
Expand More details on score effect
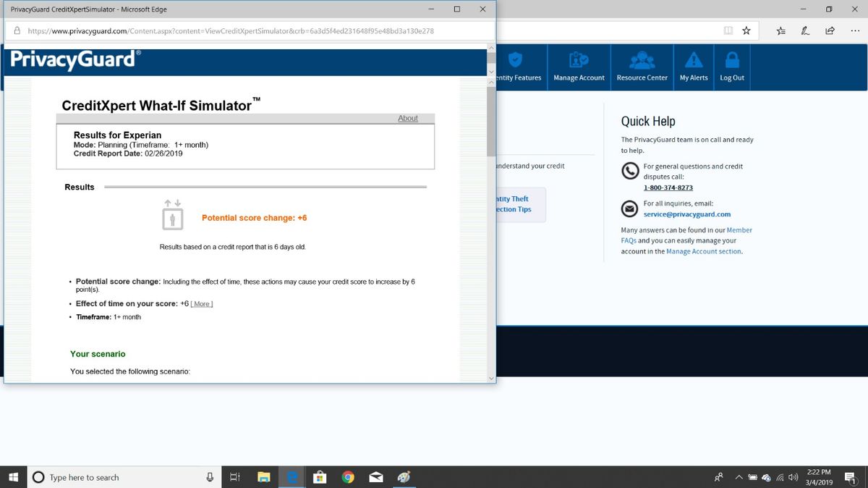(200, 303)
